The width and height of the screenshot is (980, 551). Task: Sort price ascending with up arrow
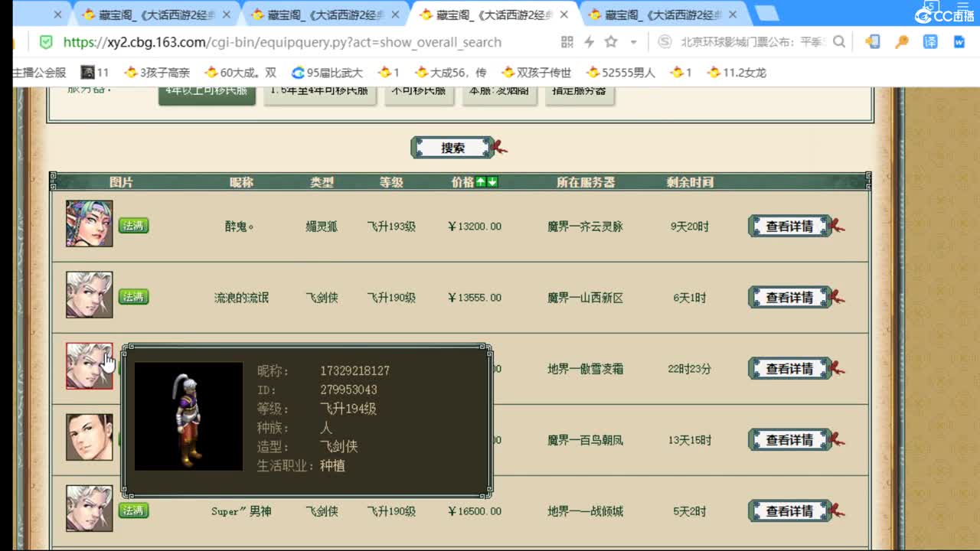pos(481,182)
